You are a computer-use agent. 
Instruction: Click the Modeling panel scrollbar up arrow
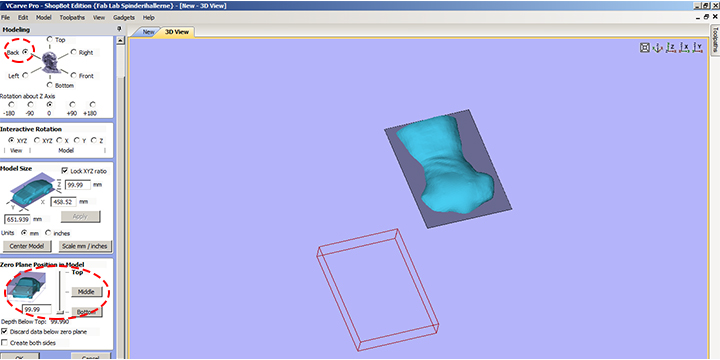121,40
